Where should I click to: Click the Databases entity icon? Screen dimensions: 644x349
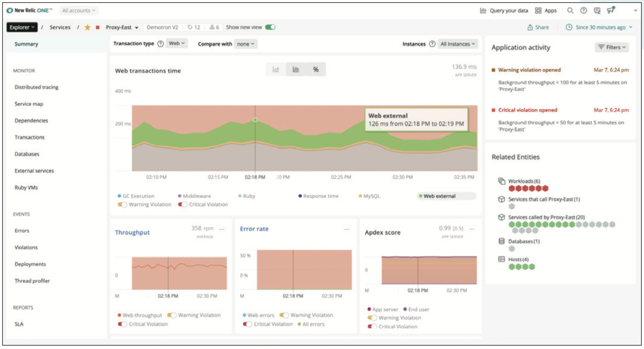(x=502, y=241)
